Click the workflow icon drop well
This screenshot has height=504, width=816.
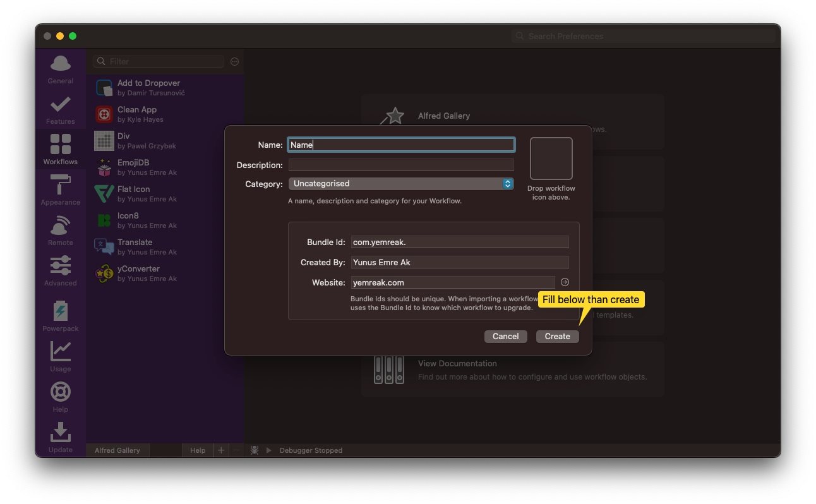pos(551,159)
